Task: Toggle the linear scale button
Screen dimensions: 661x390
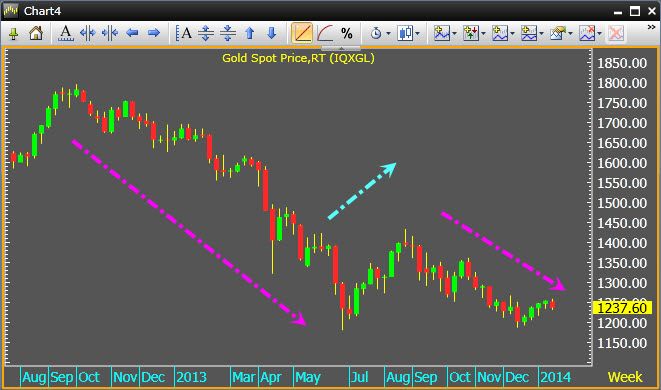Action: (302, 33)
